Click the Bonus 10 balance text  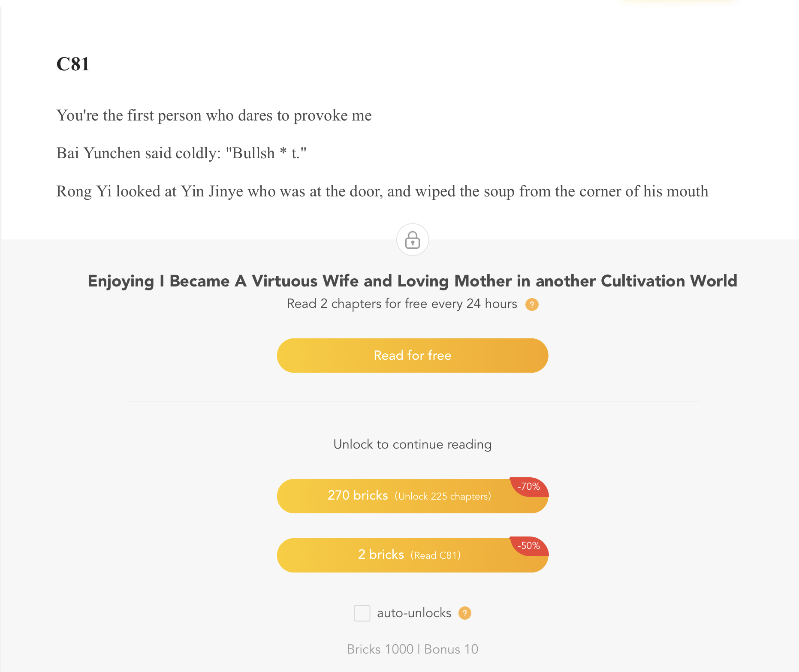[451, 649]
